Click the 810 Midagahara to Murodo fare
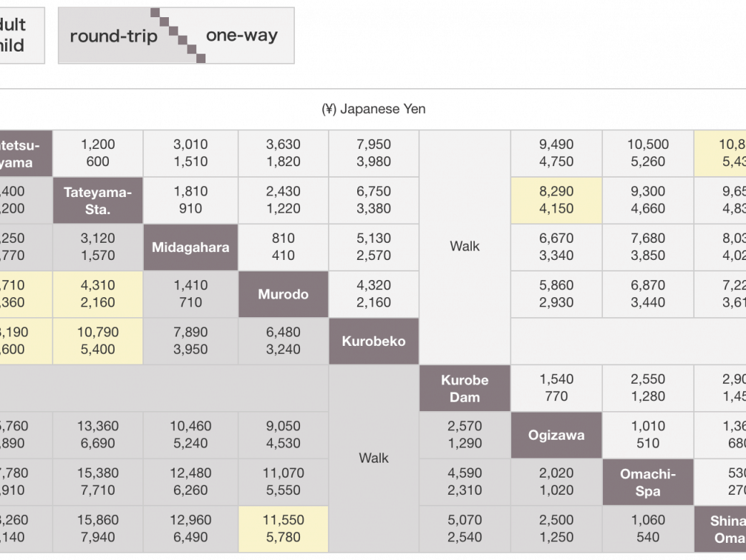Screen dimensions: 746x560 click(x=283, y=247)
